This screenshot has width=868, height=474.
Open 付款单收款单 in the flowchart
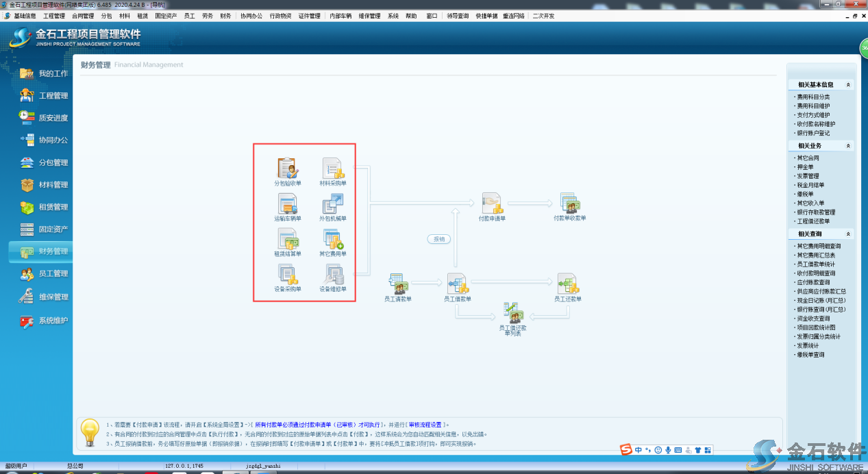point(569,203)
